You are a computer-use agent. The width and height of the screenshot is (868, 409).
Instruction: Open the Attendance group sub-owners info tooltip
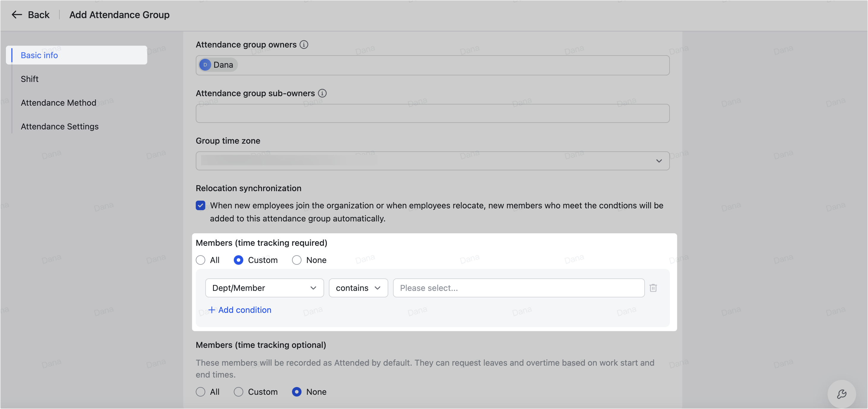(x=322, y=93)
